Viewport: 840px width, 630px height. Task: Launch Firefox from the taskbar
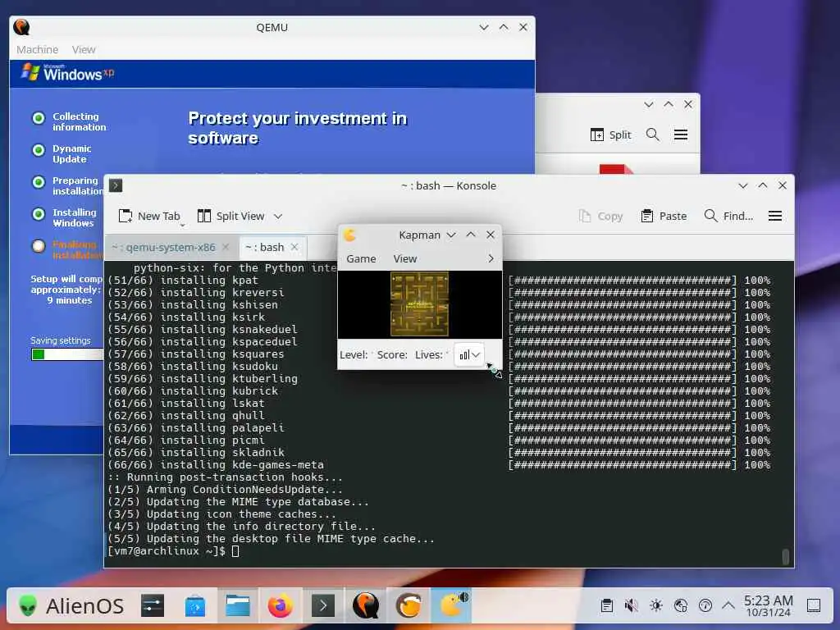[x=281, y=606]
